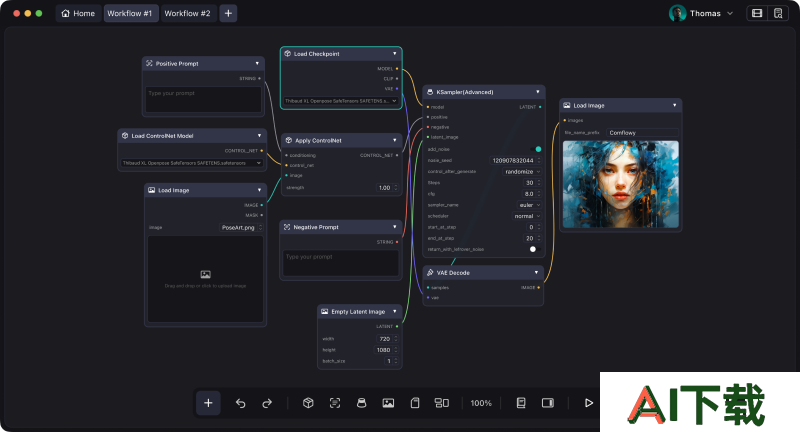Toggle the side panel icon in bottom toolbar
Viewport: 800px width, 432px height.
click(548, 403)
